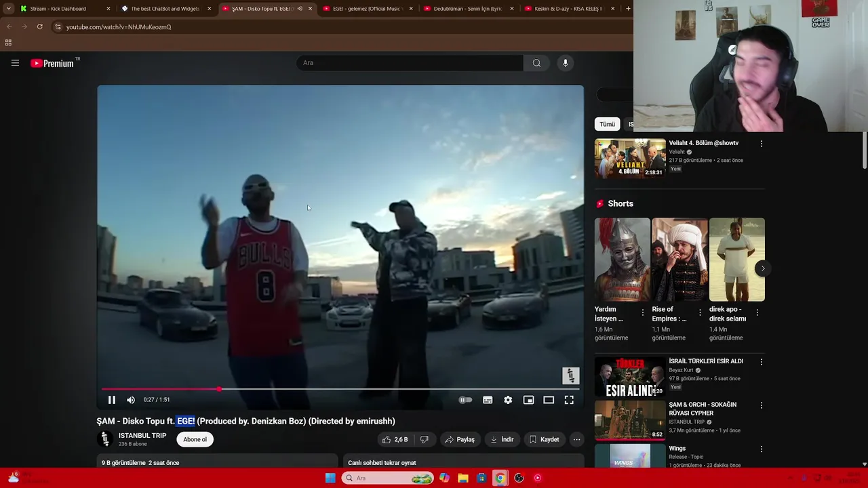Screen dimensions: 868x488
Task: Open options for 'Rise of Empires' short
Action: (x=700, y=312)
